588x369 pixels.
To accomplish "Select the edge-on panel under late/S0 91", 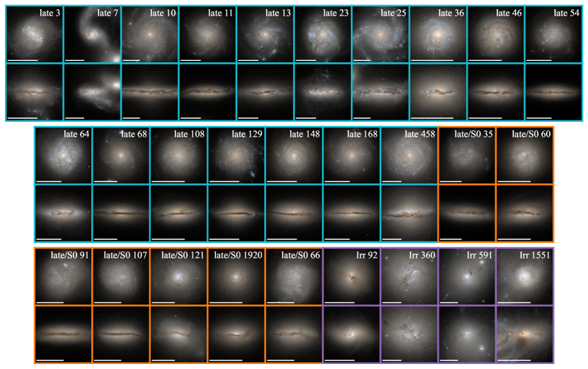I will pyautogui.click(x=64, y=334).
